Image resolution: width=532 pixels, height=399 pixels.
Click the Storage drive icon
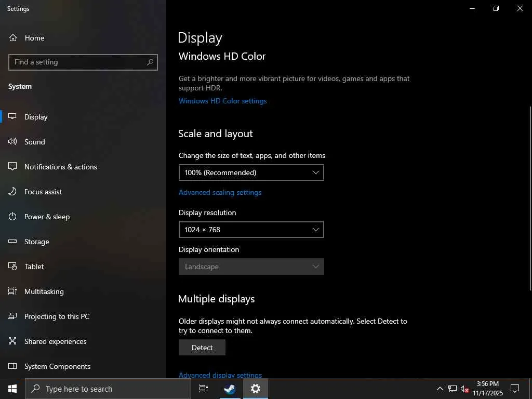[x=12, y=241]
